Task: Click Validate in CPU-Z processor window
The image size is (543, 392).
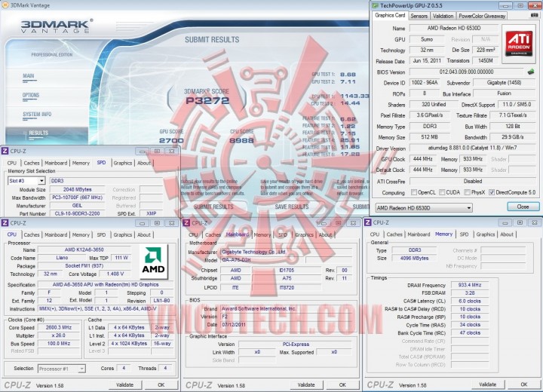Action: (x=124, y=384)
